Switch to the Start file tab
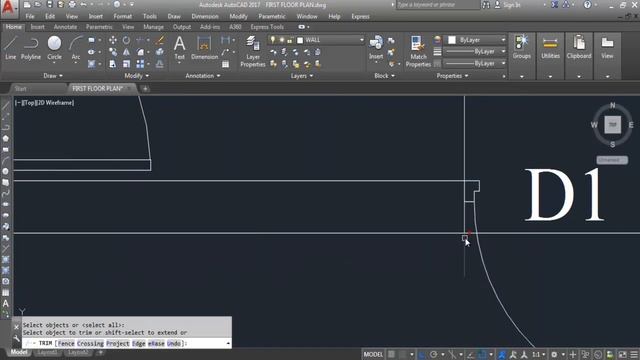The width and height of the screenshot is (640, 360). tap(20, 89)
